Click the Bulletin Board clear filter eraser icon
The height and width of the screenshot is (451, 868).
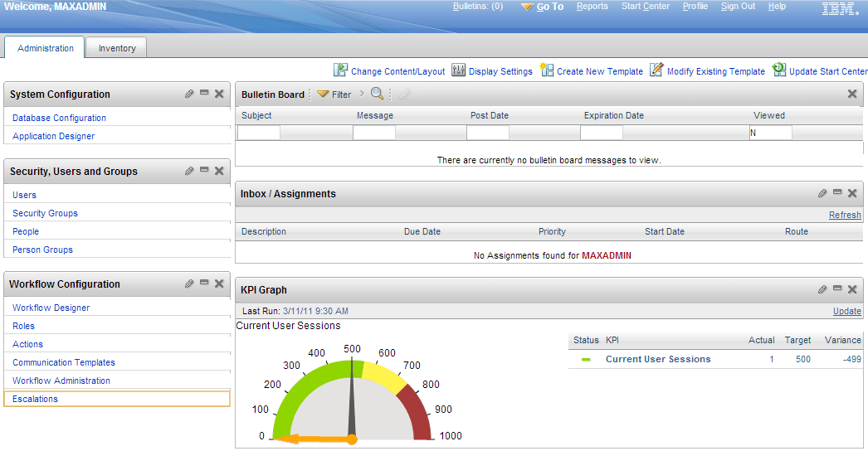coord(405,94)
